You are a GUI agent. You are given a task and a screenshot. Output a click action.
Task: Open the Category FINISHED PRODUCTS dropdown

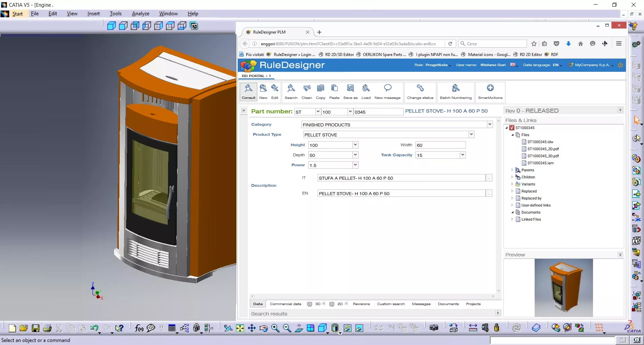coord(490,124)
